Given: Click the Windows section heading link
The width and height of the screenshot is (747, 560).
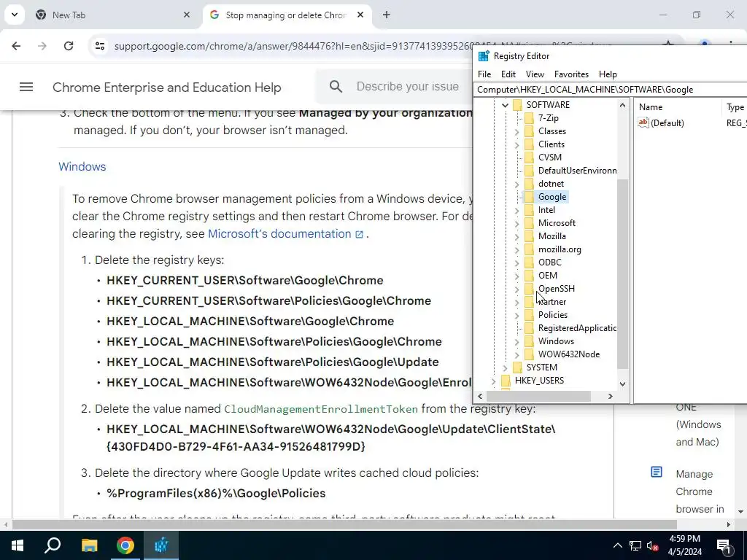Looking at the screenshot, I should click(82, 167).
